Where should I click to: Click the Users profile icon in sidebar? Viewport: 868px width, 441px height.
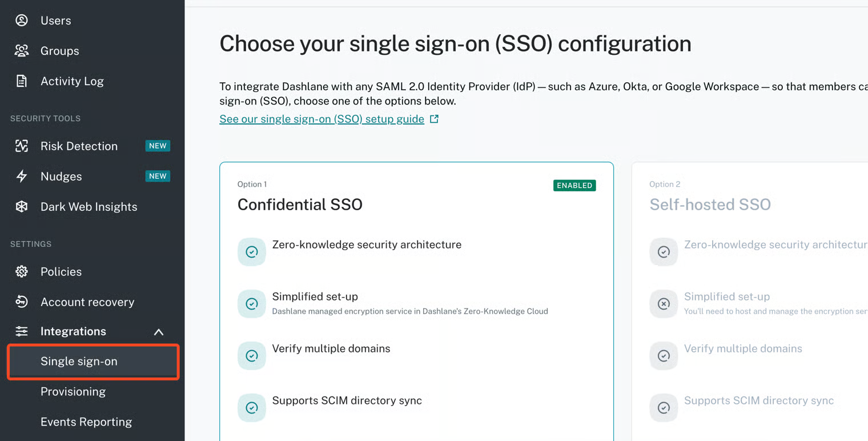coord(22,21)
